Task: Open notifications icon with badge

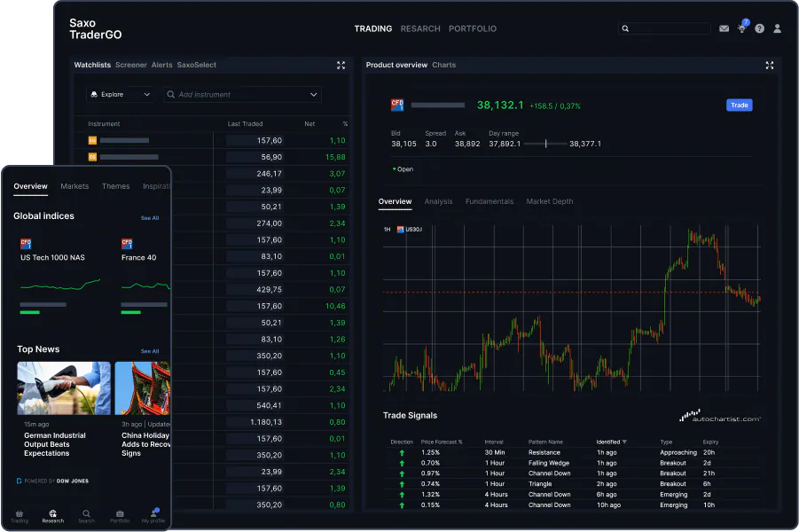Action: pyautogui.click(x=742, y=27)
